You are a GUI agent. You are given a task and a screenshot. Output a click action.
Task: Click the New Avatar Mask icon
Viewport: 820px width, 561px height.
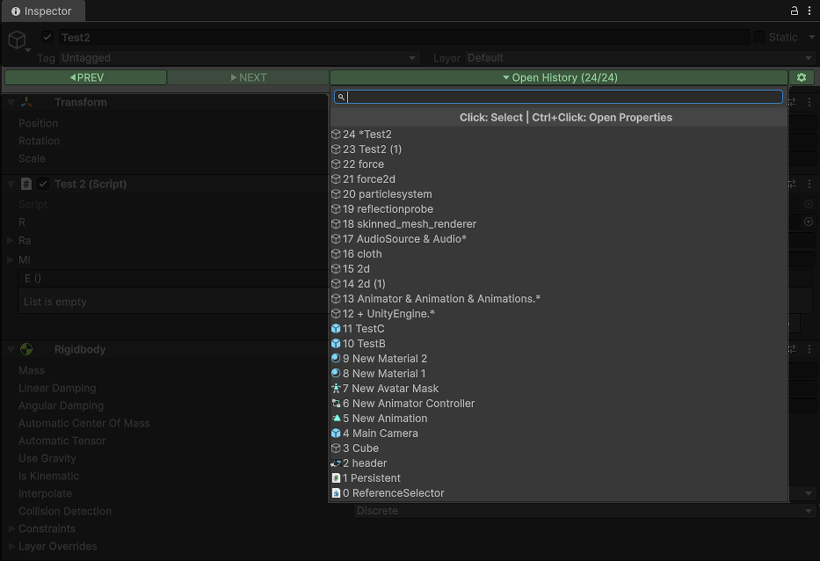(336, 388)
